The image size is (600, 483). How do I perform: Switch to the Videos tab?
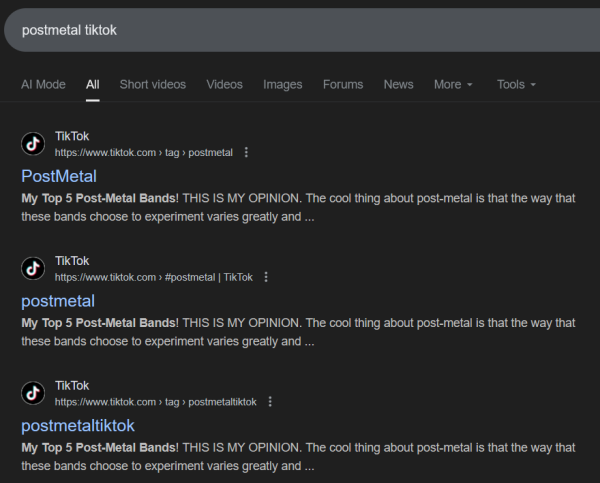point(224,85)
